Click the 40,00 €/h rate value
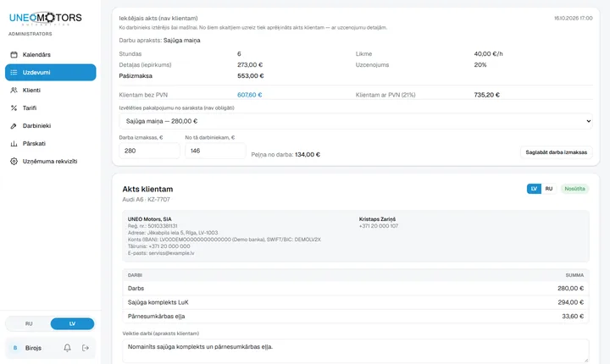 coord(488,54)
